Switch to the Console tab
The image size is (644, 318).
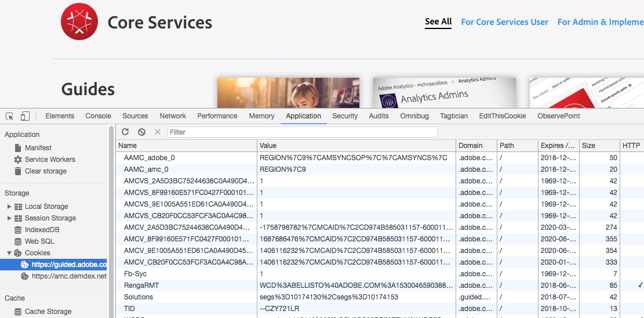pos(98,116)
